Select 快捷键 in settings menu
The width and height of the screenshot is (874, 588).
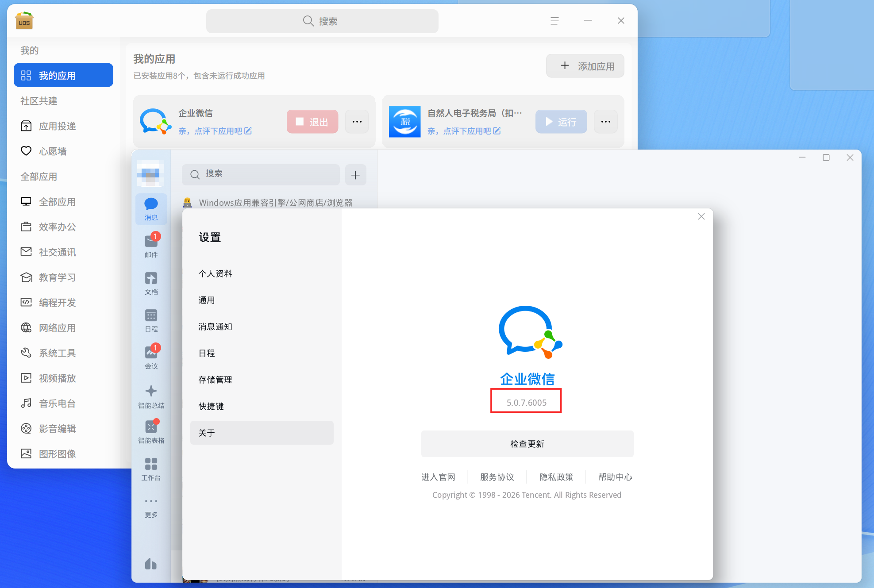211,406
